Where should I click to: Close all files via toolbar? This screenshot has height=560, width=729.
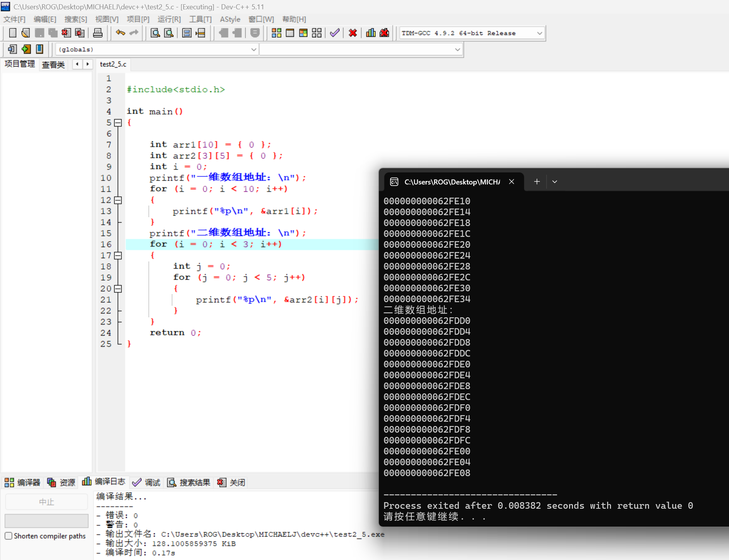pos(80,33)
